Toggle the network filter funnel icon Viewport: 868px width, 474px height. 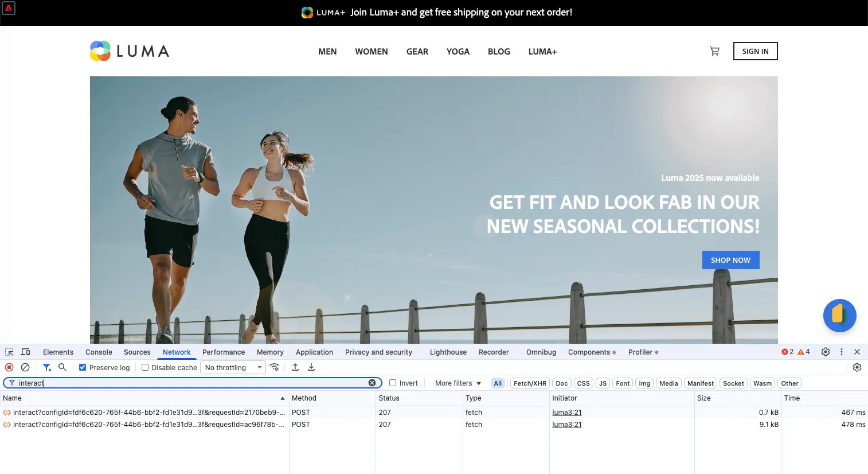point(47,367)
